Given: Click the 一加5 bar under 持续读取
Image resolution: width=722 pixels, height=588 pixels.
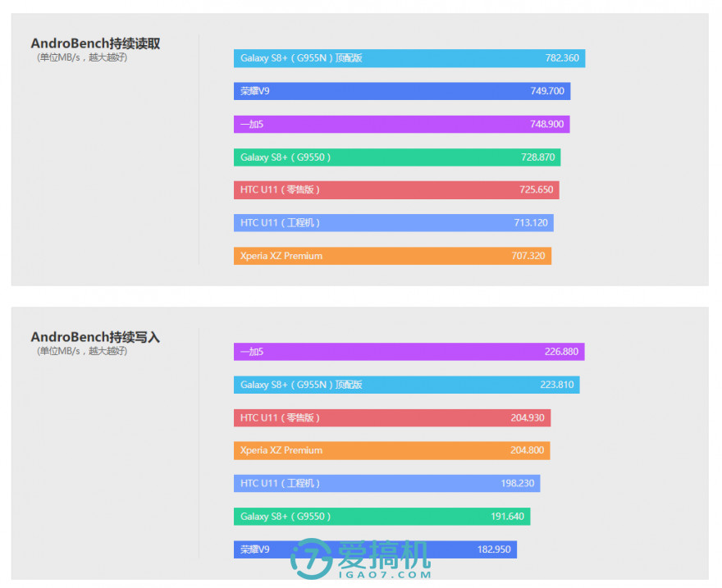Looking at the screenshot, I should tap(394, 124).
